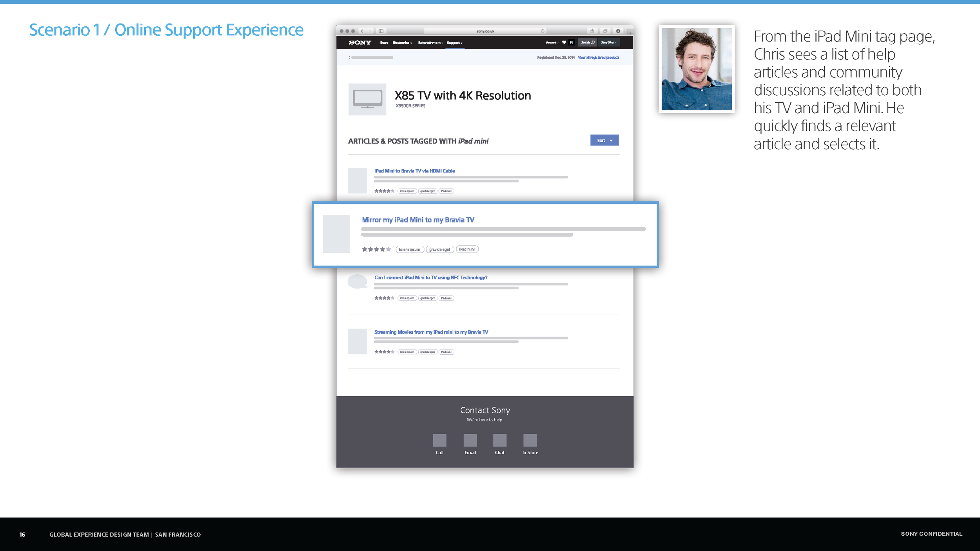
Task: Click the Call contact icon in footer
Action: point(439,440)
